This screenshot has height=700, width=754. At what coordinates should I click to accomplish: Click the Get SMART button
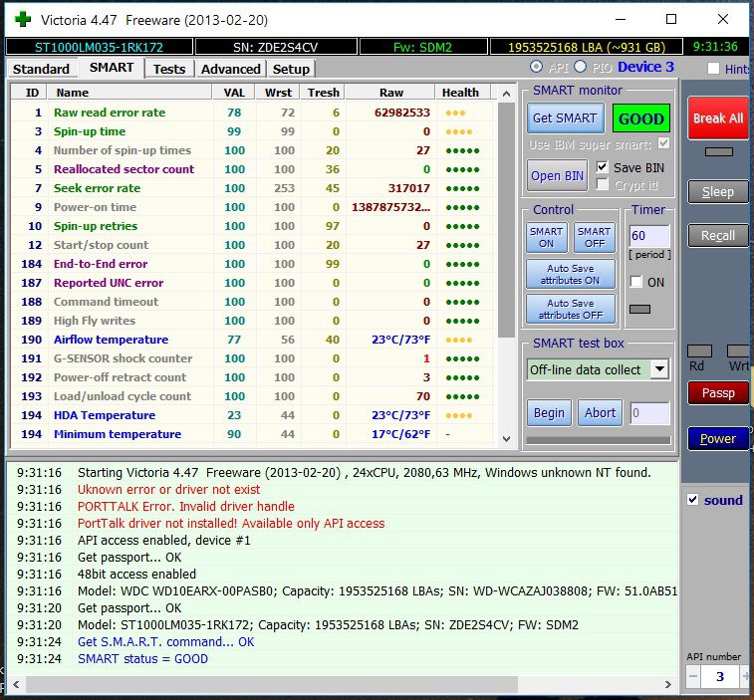tap(565, 117)
